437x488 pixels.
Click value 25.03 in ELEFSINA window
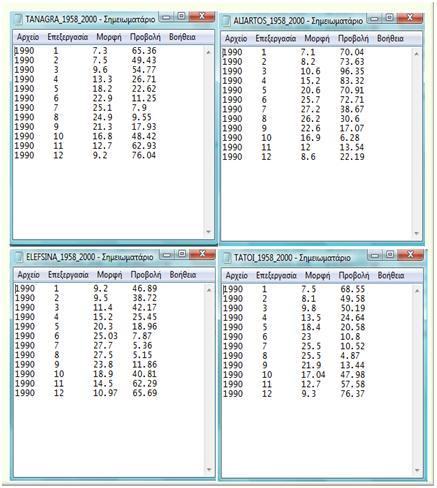(x=106, y=336)
